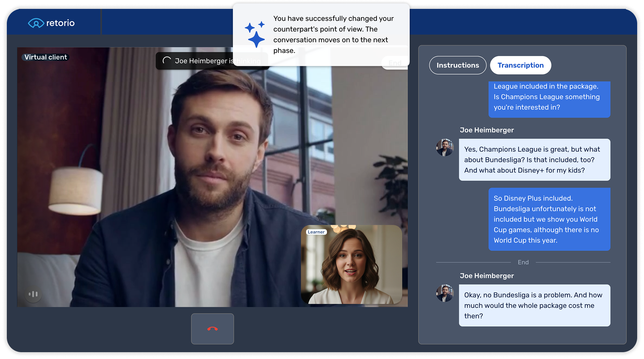Viewport: 644px width, 359px height.
Task: Select Joe Heimberger's avatar in the transcript
Action: coord(444,147)
